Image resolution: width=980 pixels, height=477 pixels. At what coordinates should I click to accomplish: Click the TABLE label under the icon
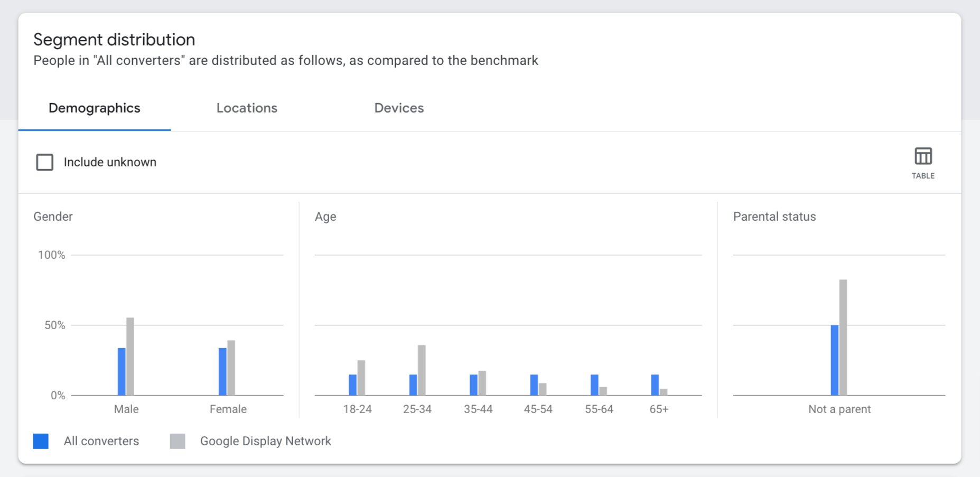tap(923, 176)
